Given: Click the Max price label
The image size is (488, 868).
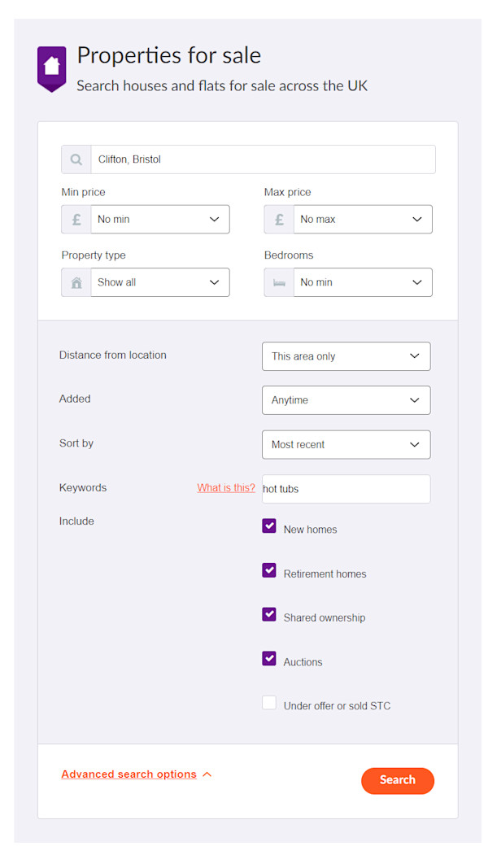Looking at the screenshot, I should [288, 192].
